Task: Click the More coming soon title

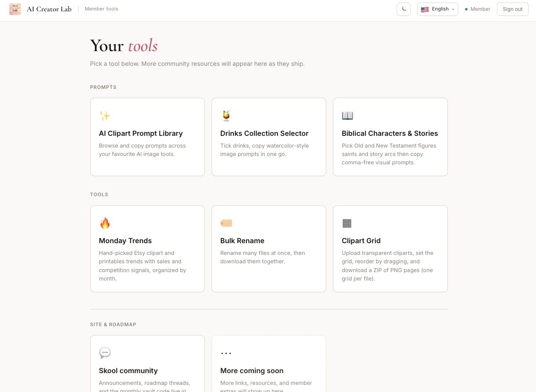Action: click(x=252, y=371)
